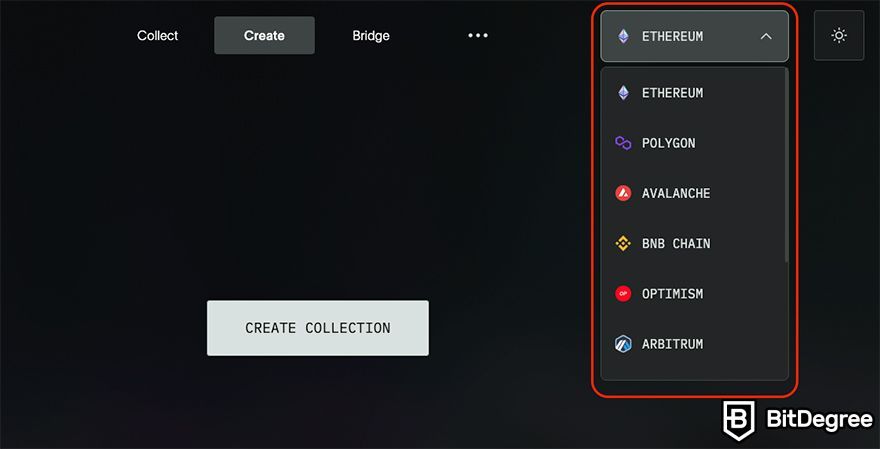Click the network list scrollbar
Image resolution: width=880 pixels, height=449 pixels.
click(x=786, y=166)
